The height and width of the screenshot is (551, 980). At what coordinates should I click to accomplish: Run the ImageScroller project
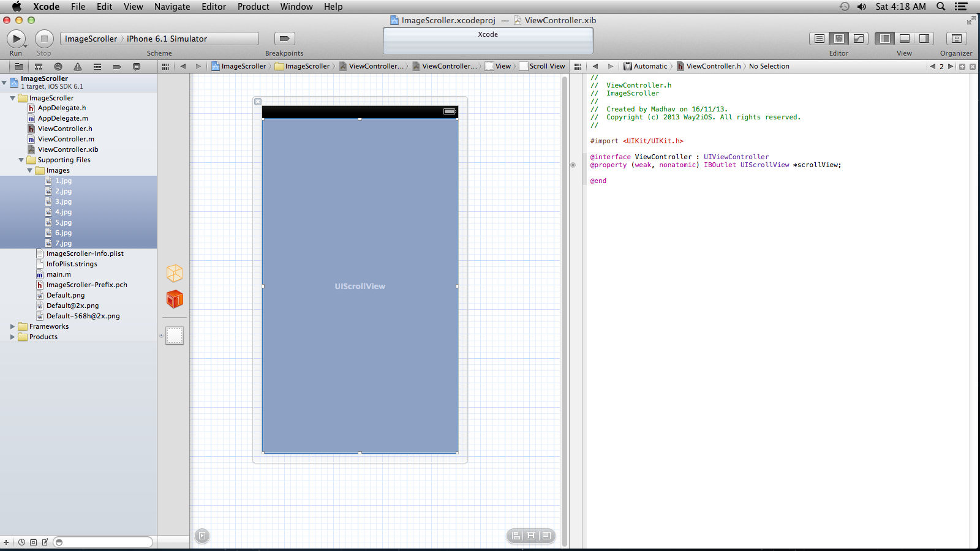coord(16,39)
